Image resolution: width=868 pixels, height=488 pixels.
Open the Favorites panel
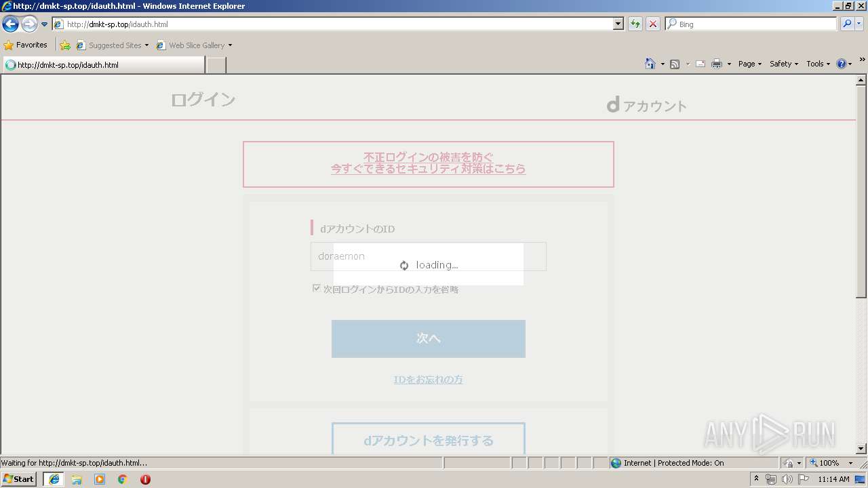[x=26, y=45]
